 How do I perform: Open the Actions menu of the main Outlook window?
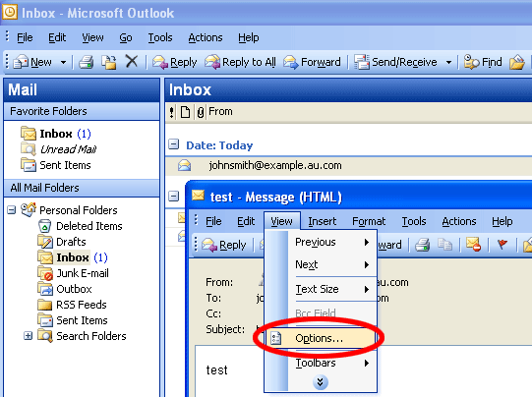point(206,37)
